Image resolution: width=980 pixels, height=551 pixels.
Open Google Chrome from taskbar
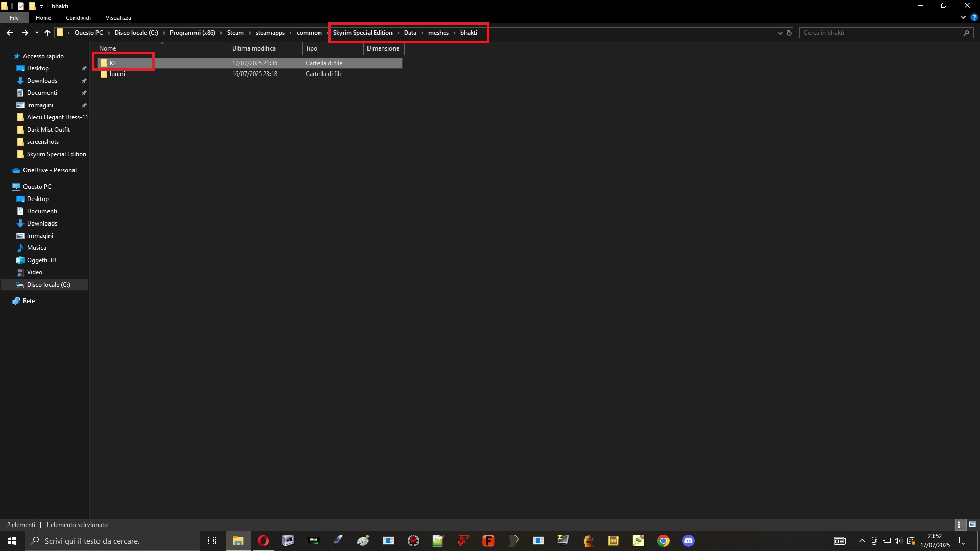664,541
